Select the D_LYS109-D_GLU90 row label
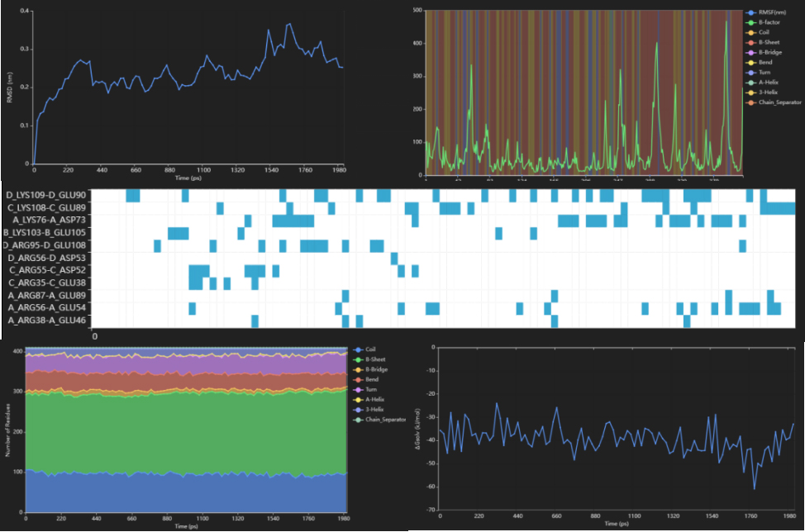 coord(46,195)
